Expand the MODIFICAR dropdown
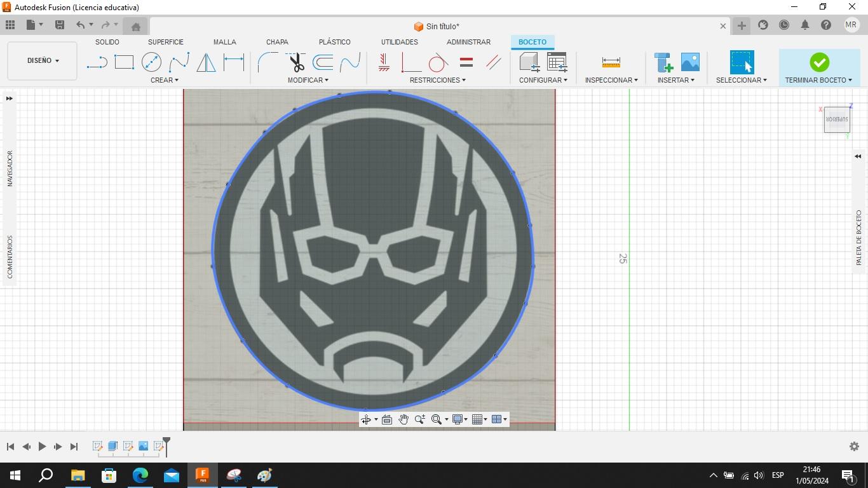This screenshot has width=868, height=488. [308, 80]
